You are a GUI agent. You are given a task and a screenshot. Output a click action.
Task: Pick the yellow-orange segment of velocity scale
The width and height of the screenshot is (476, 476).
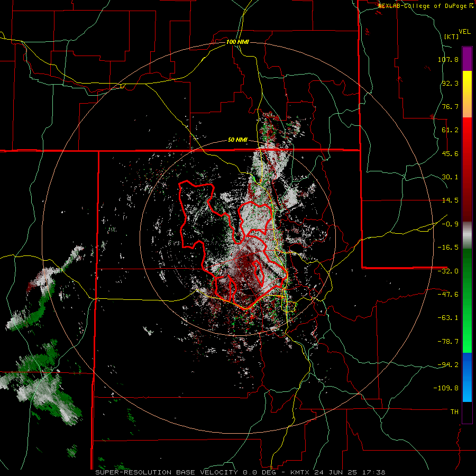point(467,94)
